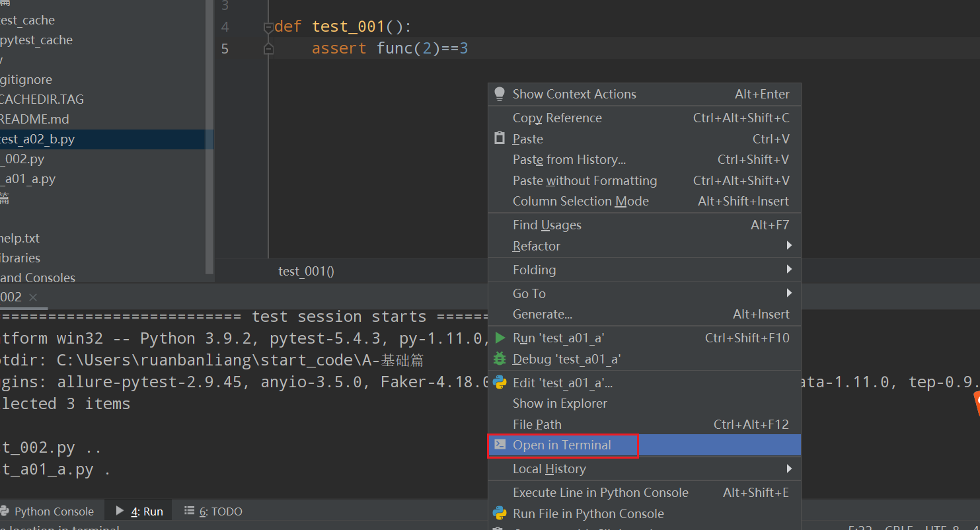Open the Local History submenu arrow

[x=789, y=469]
